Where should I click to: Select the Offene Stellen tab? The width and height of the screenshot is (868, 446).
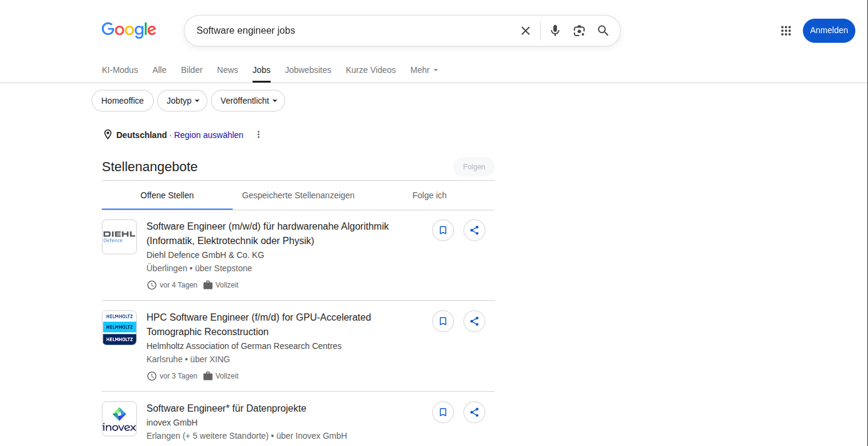tap(167, 195)
